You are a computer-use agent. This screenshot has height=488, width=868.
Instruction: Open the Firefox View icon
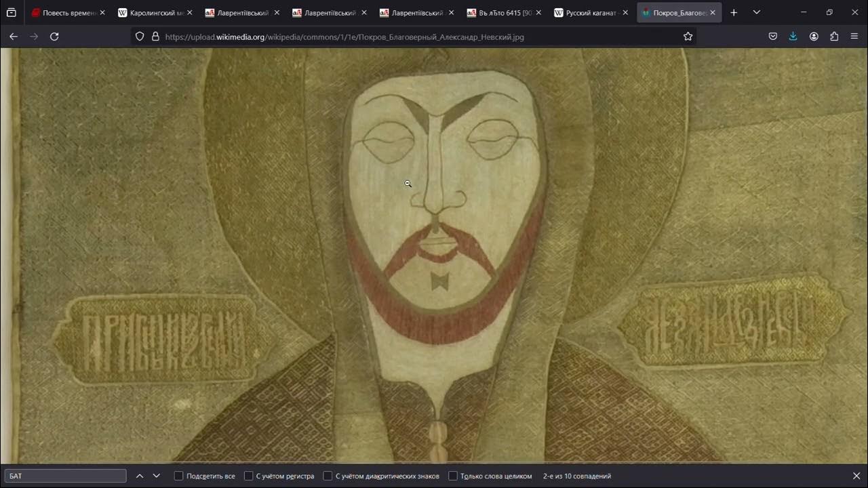click(x=12, y=12)
